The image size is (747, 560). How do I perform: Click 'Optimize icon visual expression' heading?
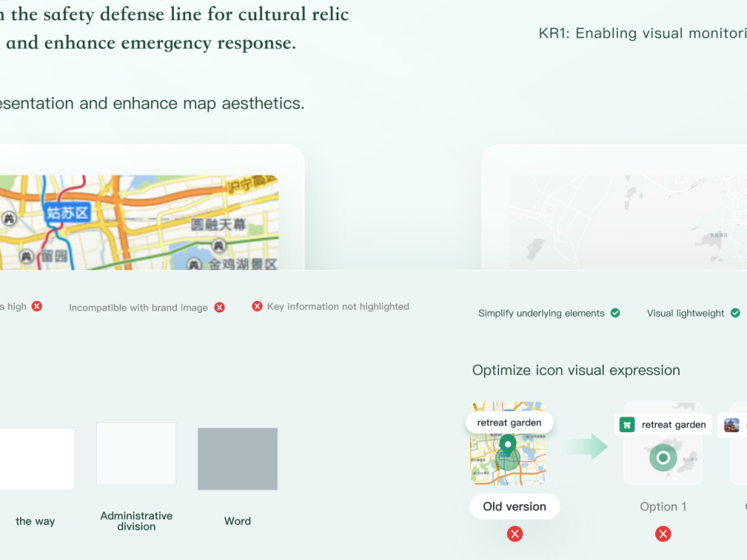coord(576,370)
